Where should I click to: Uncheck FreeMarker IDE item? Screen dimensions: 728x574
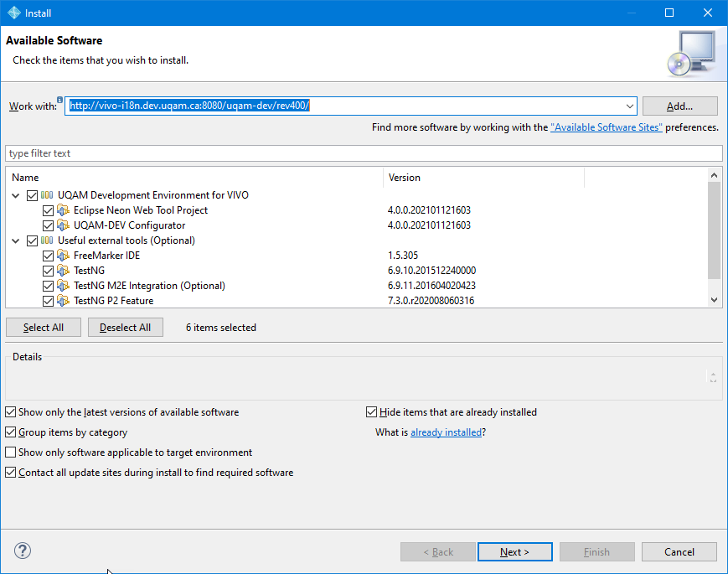(48, 256)
